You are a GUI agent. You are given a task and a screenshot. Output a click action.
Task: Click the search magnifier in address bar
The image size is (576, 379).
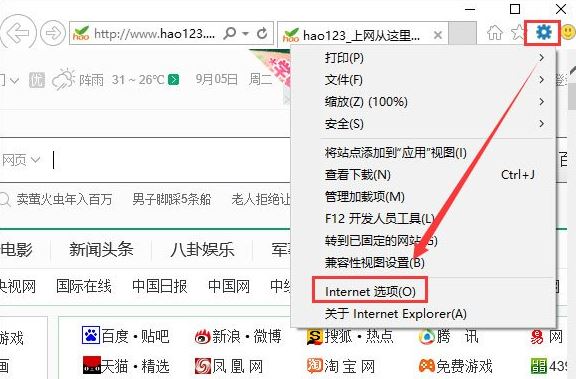pos(230,33)
